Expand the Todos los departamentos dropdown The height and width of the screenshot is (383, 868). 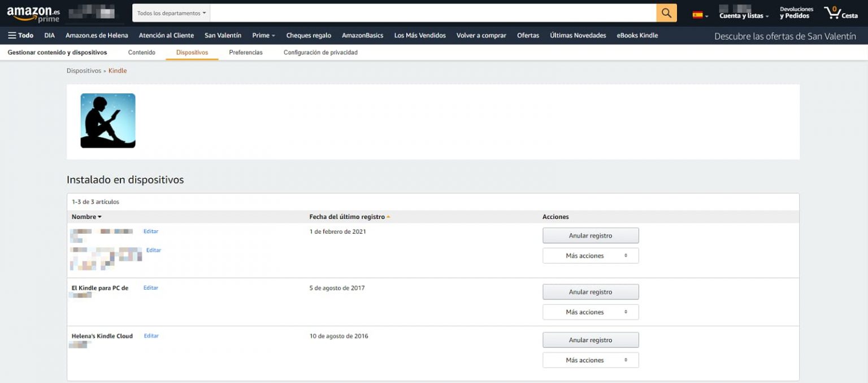tap(171, 12)
